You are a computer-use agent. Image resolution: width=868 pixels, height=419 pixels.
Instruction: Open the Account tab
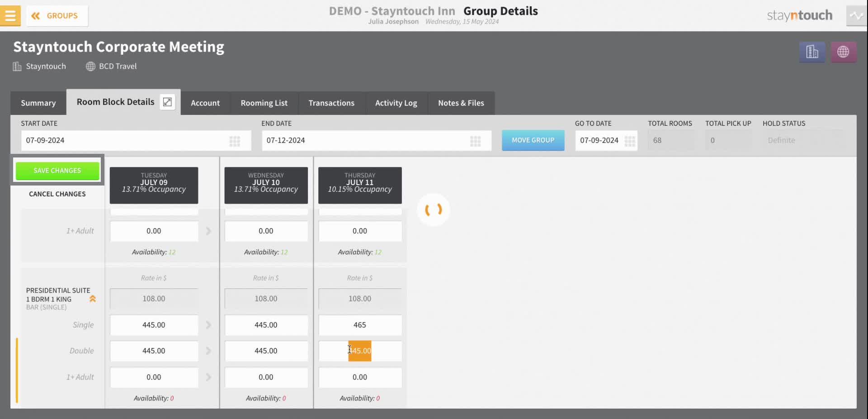[205, 103]
